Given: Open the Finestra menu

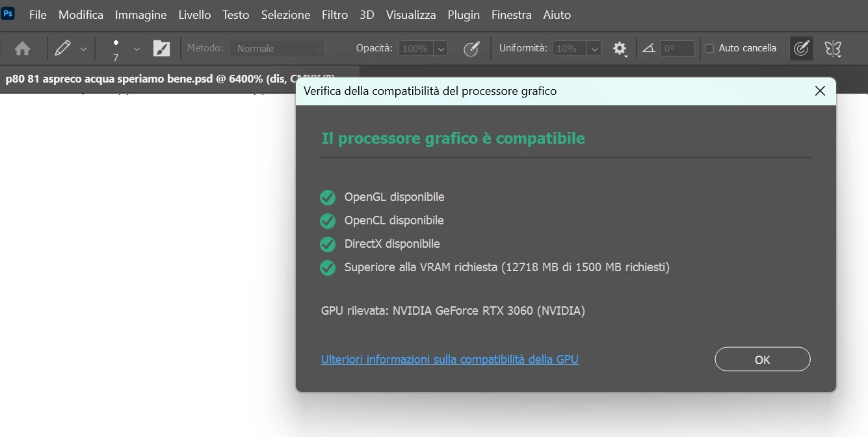Looking at the screenshot, I should tap(512, 14).
